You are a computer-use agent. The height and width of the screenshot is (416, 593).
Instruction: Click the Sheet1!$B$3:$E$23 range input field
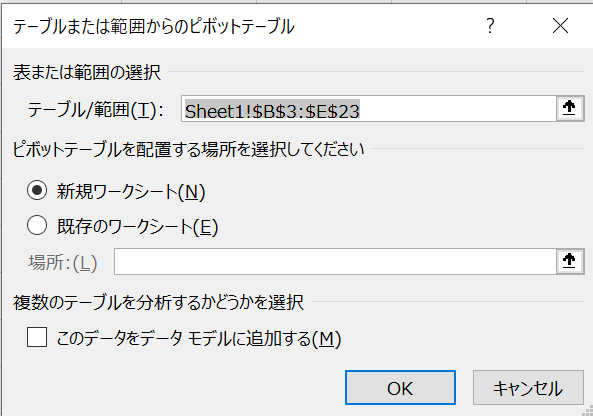coord(369,109)
